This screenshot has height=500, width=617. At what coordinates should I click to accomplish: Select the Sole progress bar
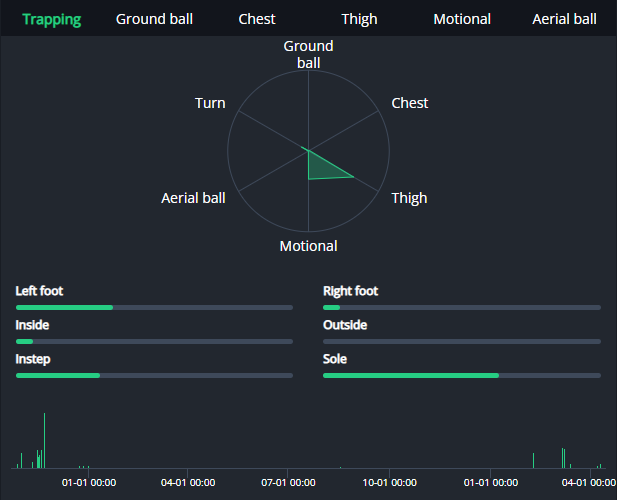(x=461, y=376)
